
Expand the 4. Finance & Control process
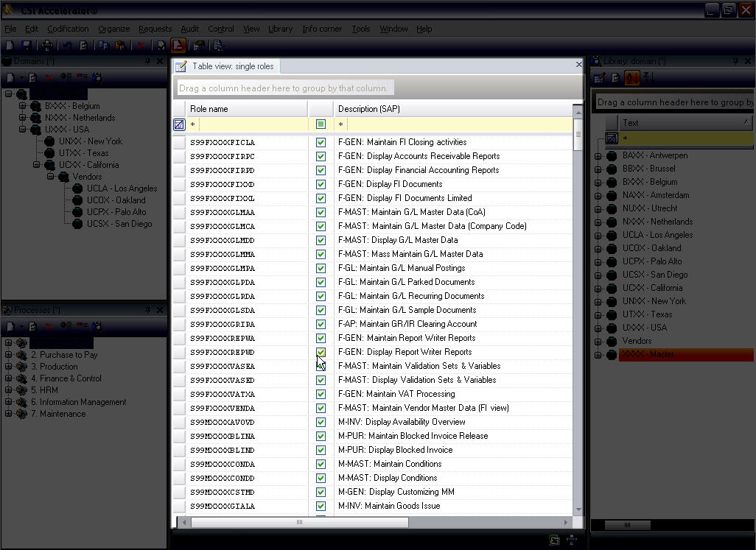[x=8, y=378]
